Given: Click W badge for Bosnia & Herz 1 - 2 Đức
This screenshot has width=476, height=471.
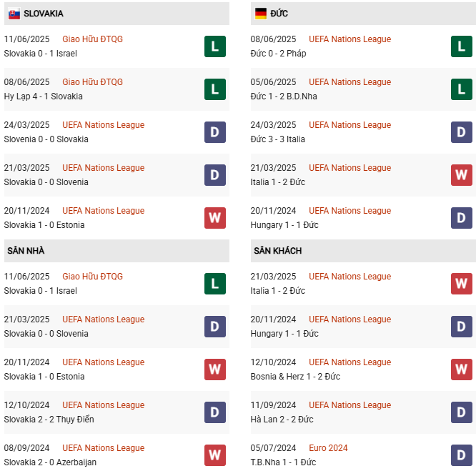Looking at the screenshot, I should click(462, 370).
